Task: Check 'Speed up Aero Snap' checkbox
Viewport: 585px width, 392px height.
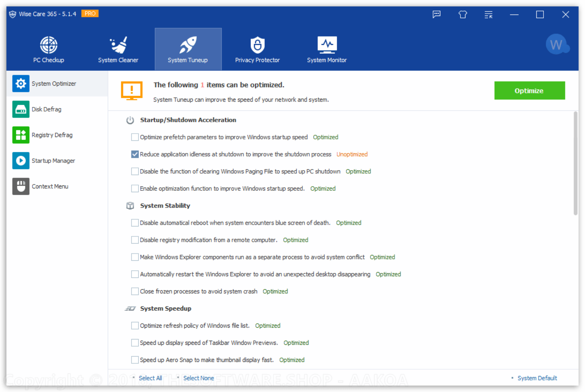Action: point(135,360)
